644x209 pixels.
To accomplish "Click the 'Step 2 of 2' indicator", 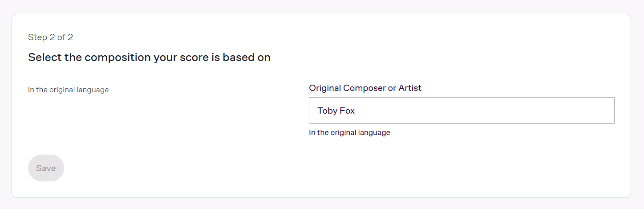I will [x=50, y=37].
